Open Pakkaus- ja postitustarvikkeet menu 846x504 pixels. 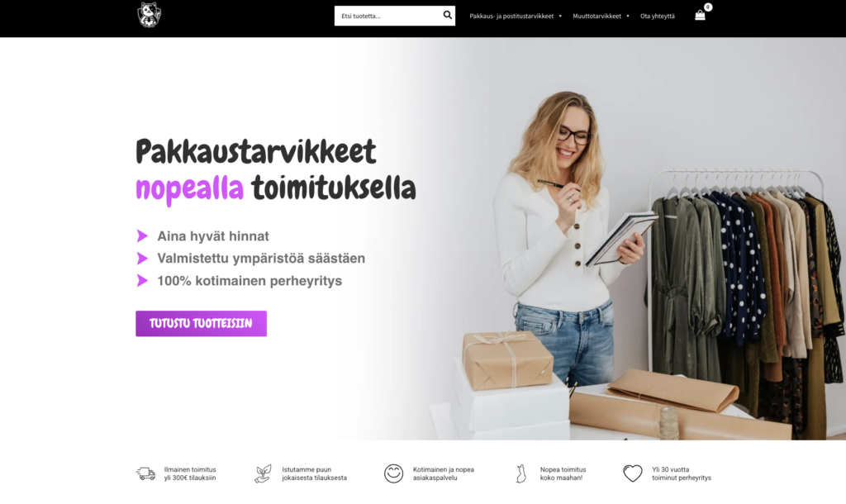click(x=511, y=17)
